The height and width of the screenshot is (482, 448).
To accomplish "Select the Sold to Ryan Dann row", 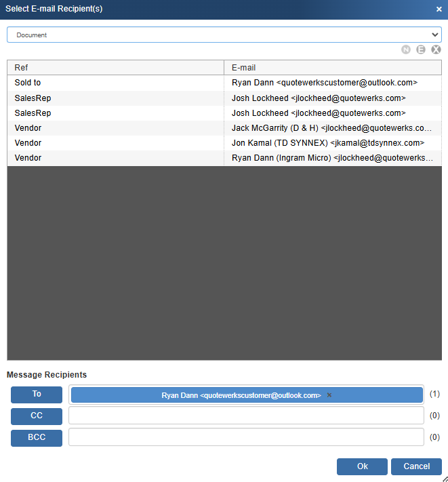I will point(224,83).
